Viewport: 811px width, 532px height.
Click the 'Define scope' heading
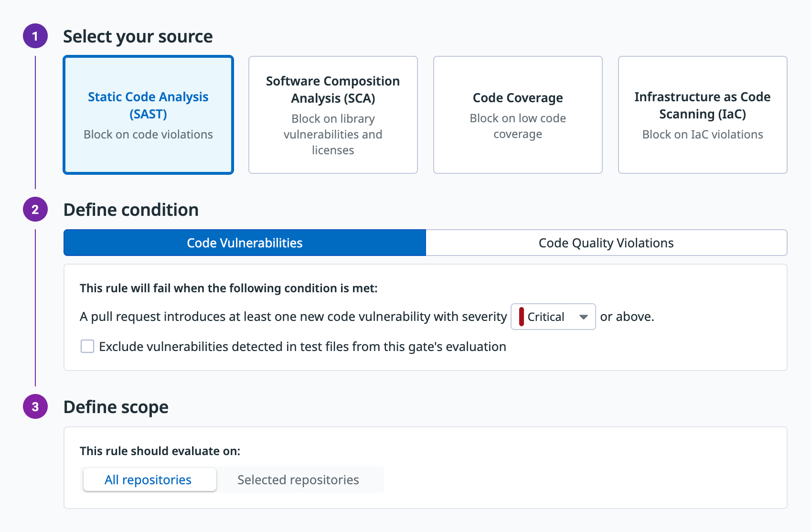point(116,407)
